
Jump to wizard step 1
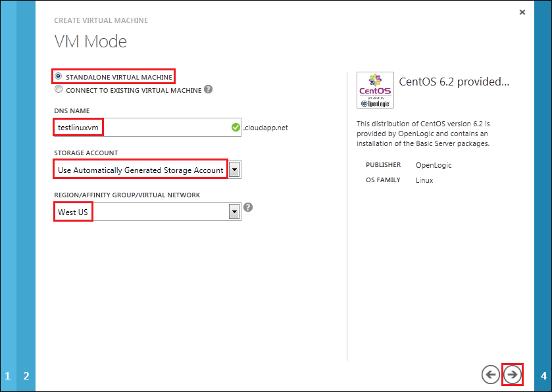click(x=8, y=376)
